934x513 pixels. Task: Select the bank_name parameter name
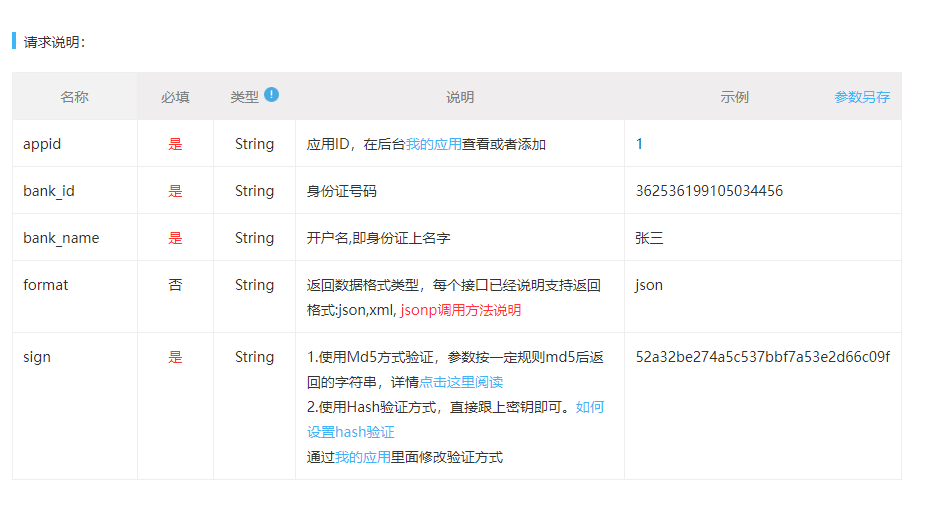point(61,238)
